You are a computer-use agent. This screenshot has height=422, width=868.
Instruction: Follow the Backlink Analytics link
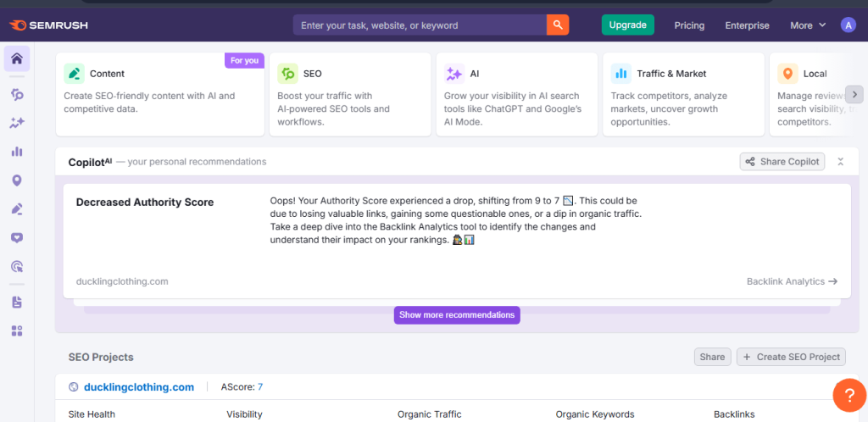[x=793, y=281]
